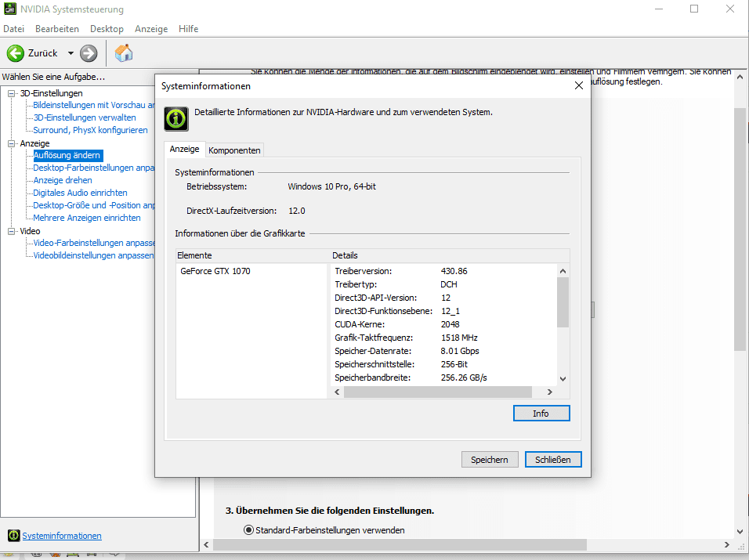
Task: Open the Datei menu
Action: tap(14, 29)
